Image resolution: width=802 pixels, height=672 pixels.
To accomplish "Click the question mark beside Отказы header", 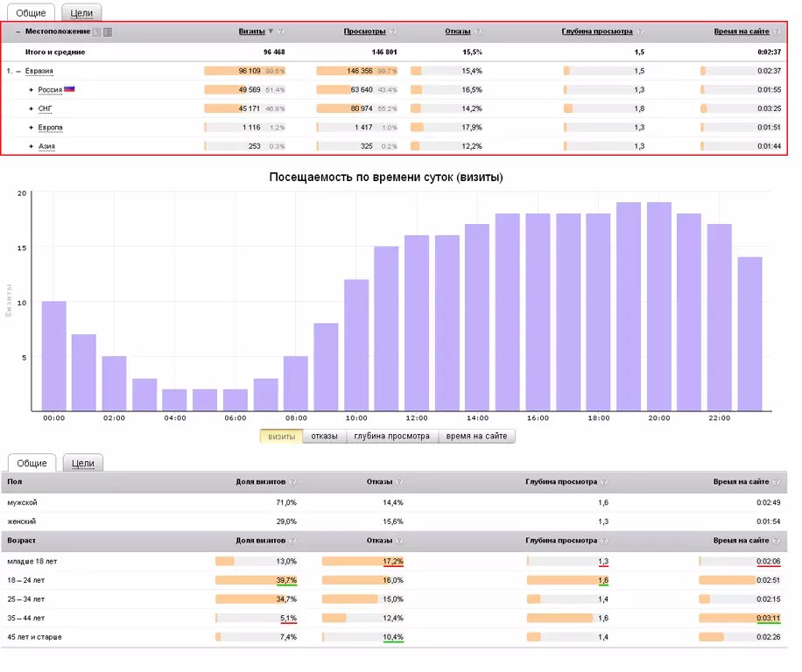I will pos(478,31).
